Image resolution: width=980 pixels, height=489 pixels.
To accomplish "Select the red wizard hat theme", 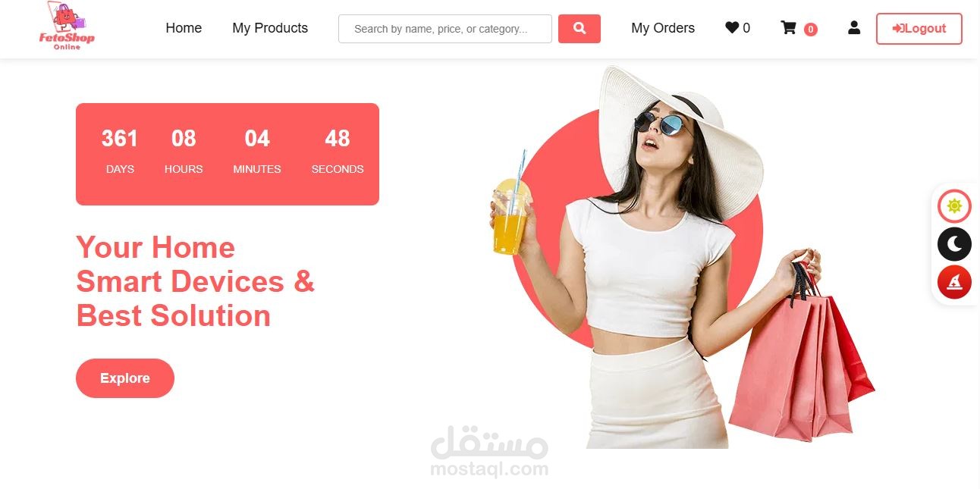I will (954, 282).
